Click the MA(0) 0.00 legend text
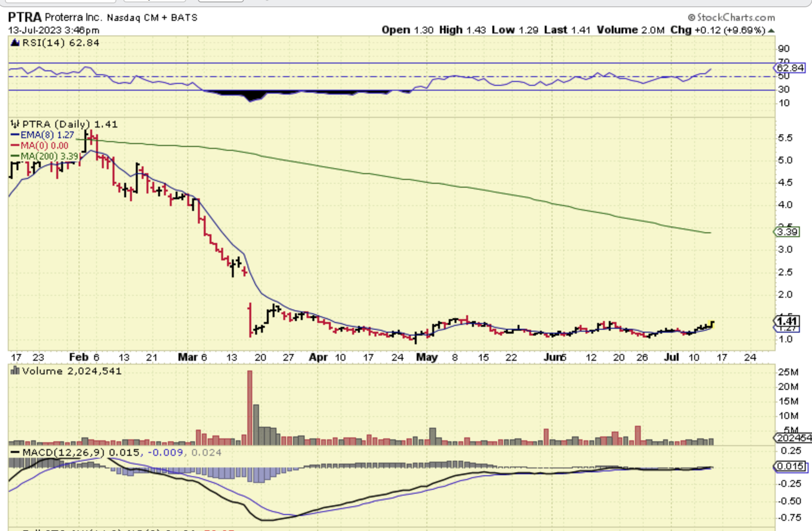Image resolution: width=812 pixels, height=531 pixels. [44, 146]
